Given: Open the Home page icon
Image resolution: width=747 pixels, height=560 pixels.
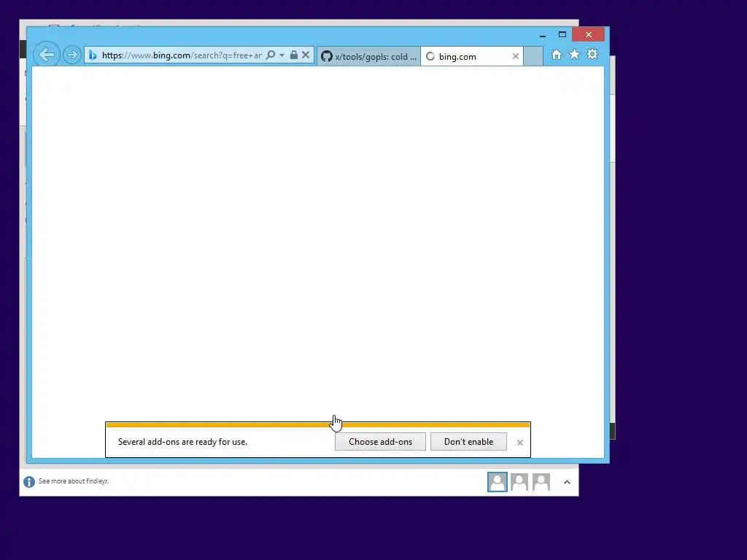Looking at the screenshot, I should 557,54.
